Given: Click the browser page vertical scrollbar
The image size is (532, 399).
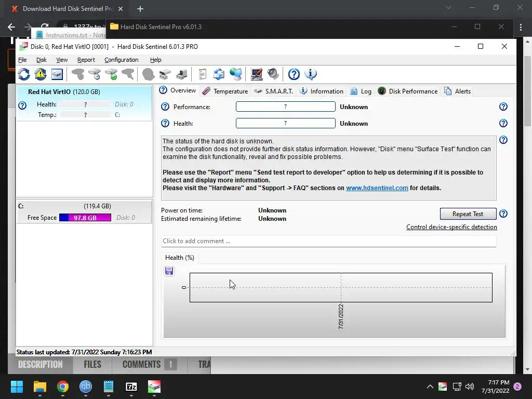Looking at the screenshot, I should (x=528, y=91).
